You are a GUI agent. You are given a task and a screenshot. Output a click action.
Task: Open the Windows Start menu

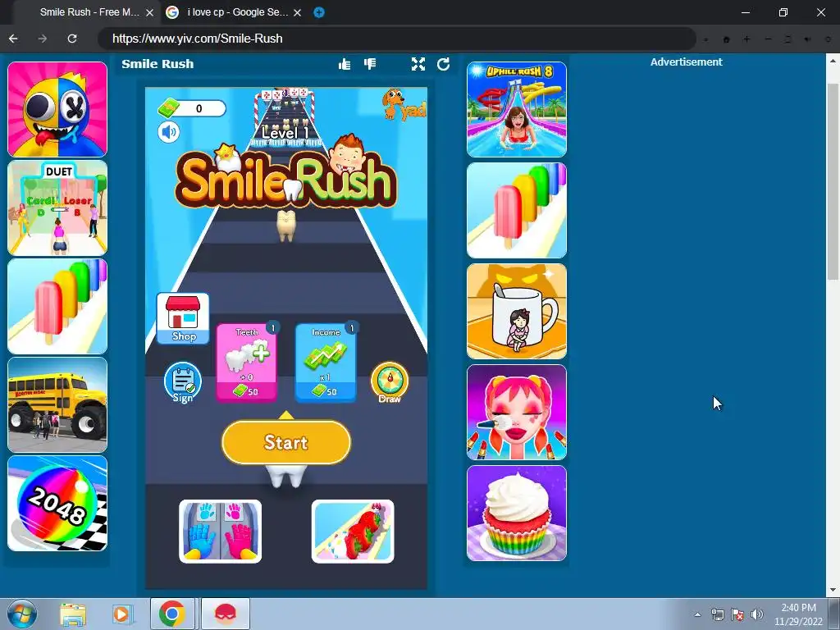click(x=21, y=614)
